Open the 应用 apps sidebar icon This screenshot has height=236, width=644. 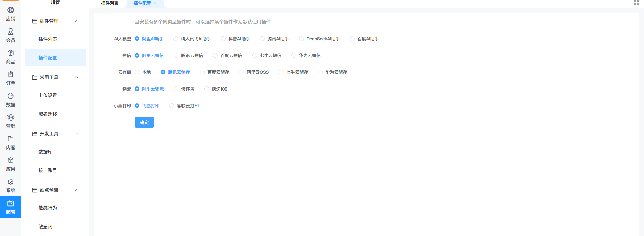pyautogui.click(x=11, y=160)
